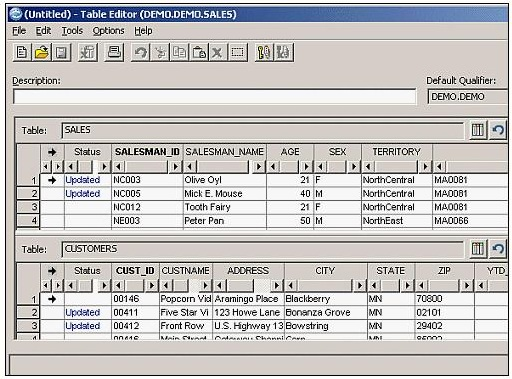Screen dimensions: 512x379
Task: Click the Table field containing CUSTOMERS
Action: click(x=263, y=249)
